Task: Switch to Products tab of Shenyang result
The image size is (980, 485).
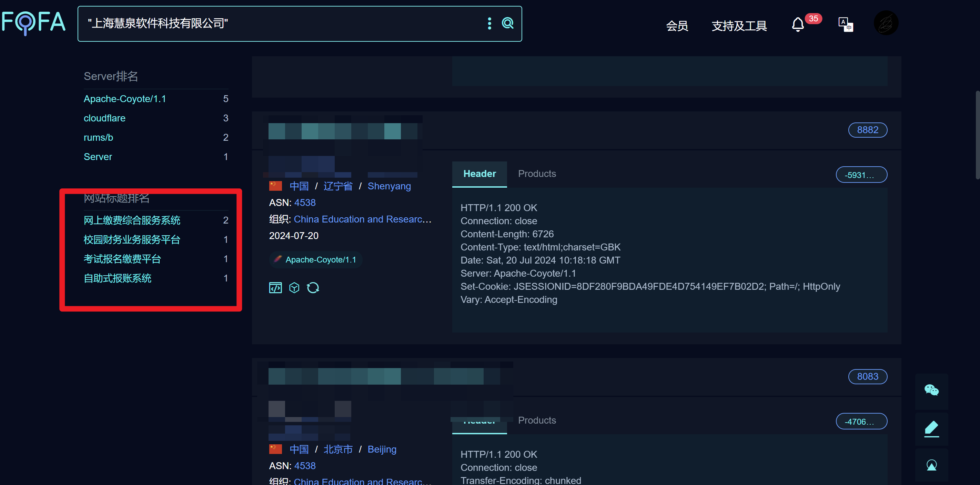Action: [x=537, y=174]
